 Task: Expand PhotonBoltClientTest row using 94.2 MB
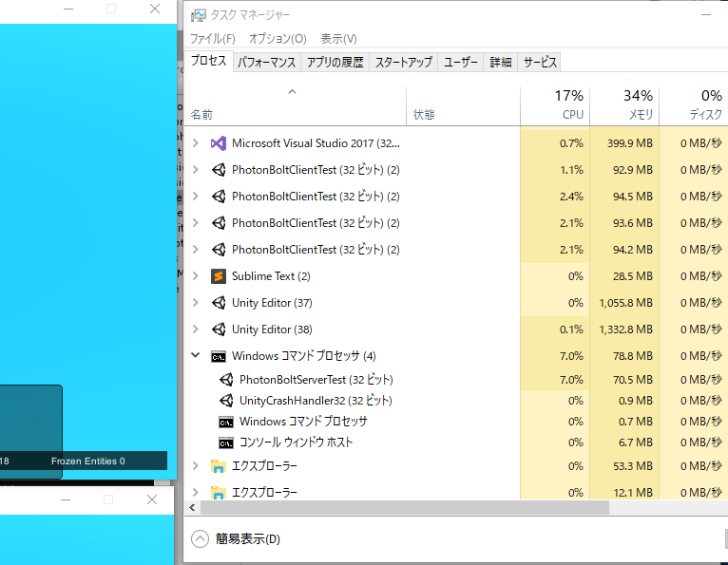(x=196, y=250)
